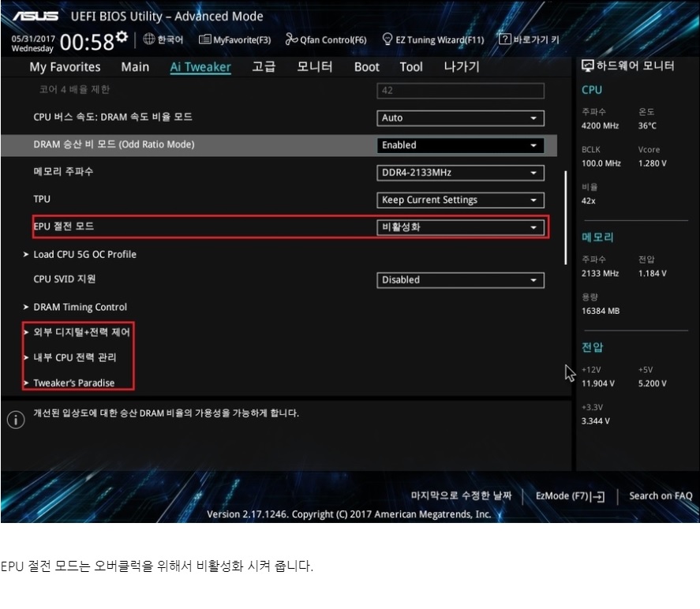Click the info circle icon in help area

click(16, 420)
